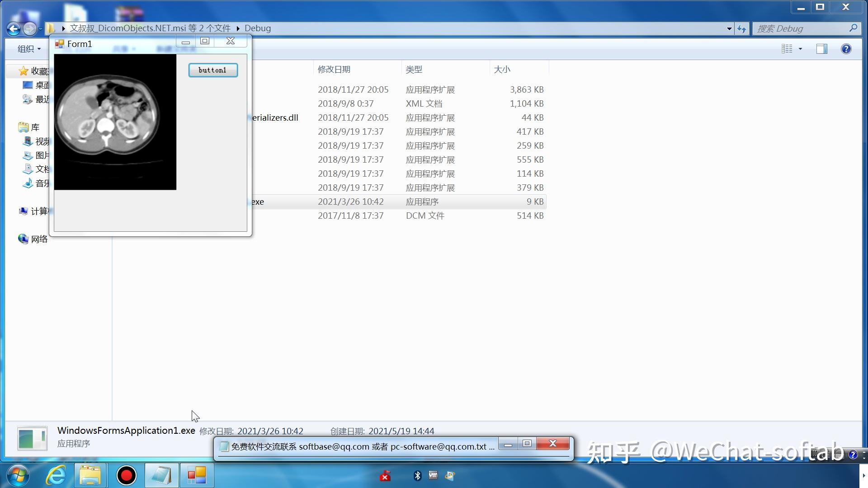Open the address bar history dropdown
The width and height of the screenshot is (868, 488).
pyautogui.click(x=729, y=29)
